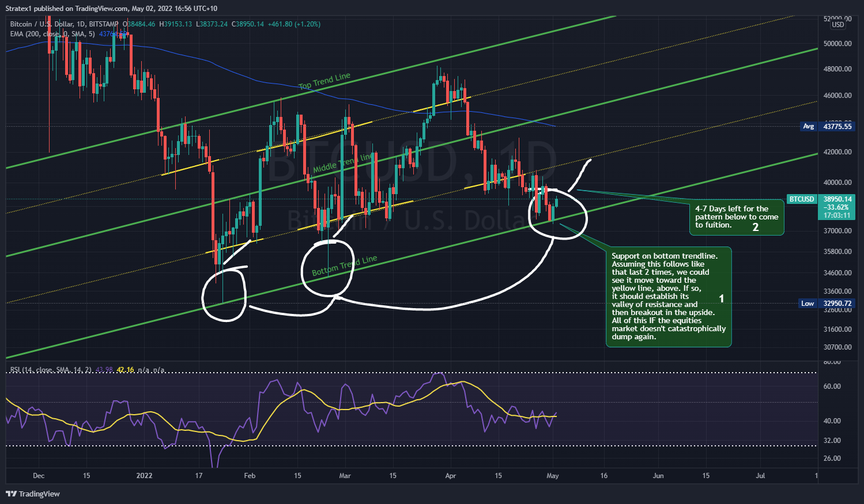Click the 35800.00 price axis label
864x504 pixels.
pos(837,252)
